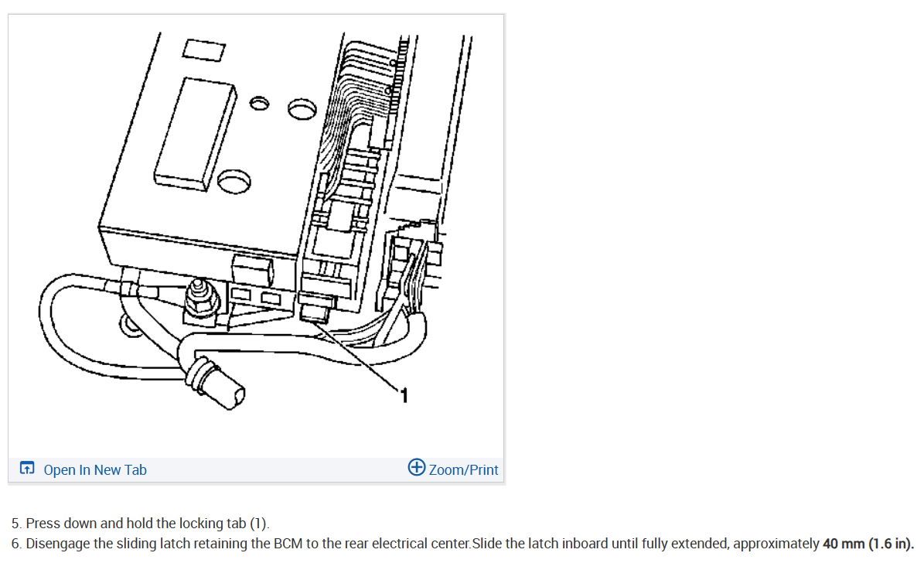Click the mounting nut in the diagram
924x563 pixels.
coord(201,299)
